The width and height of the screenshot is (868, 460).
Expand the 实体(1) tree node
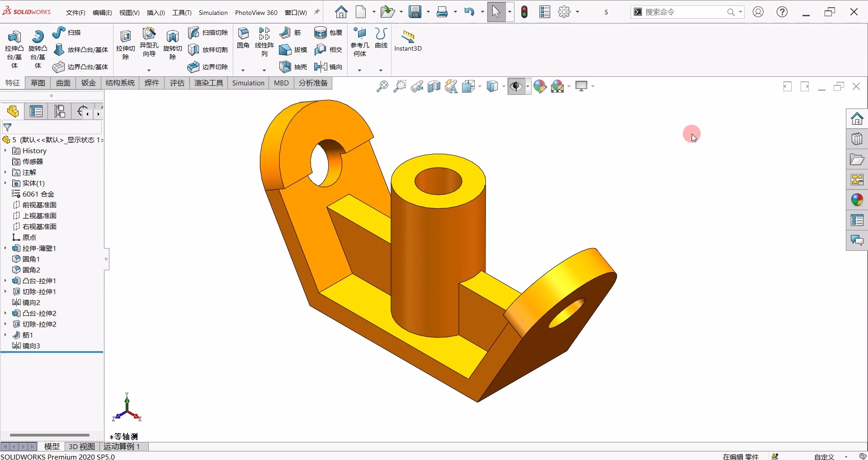click(x=5, y=183)
